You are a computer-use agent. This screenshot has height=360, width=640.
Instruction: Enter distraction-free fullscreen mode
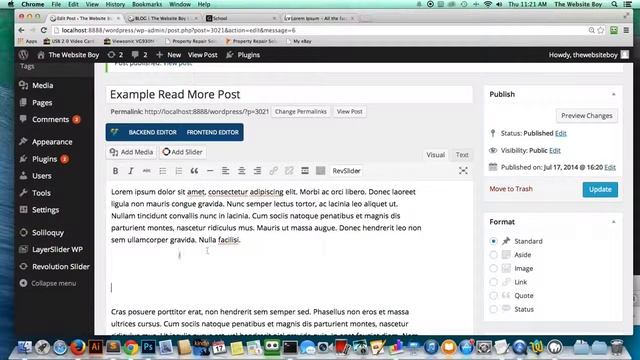[463, 171]
